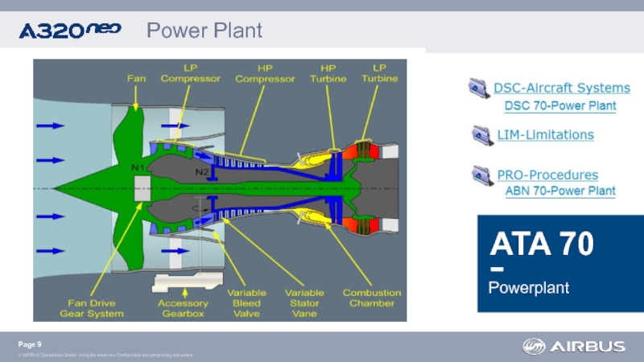The width and height of the screenshot is (644, 362).
Task: Click the Airbus logo emblem
Action: [x=534, y=346]
